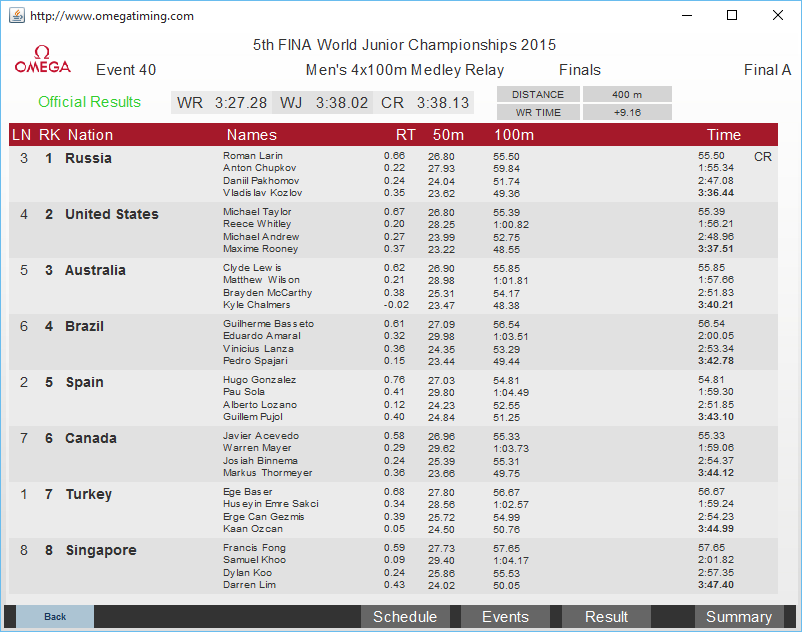This screenshot has height=632, width=802.
Task: Click the Time column header
Action: click(724, 135)
